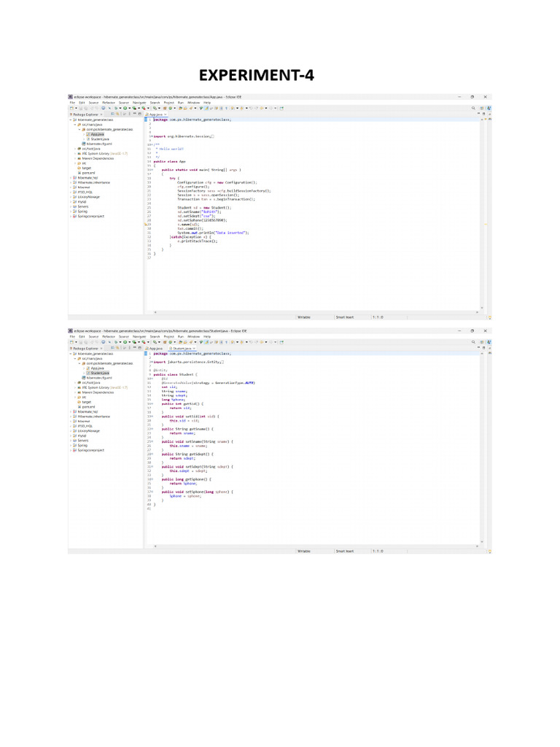Click horizontal scrollbar of bottom window editor
Viewport: 560px width, 747px height.
[x=316, y=546]
